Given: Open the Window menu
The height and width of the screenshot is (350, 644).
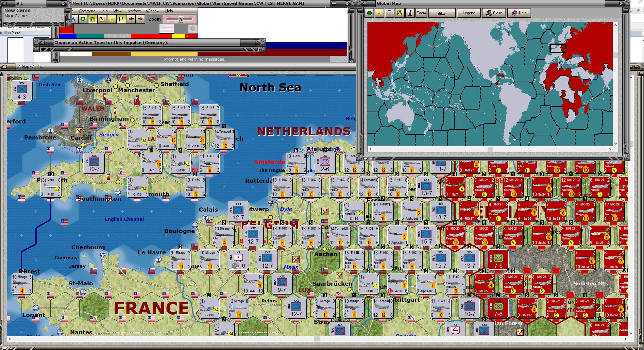Looking at the screenshot, I should tap(153, 11).
